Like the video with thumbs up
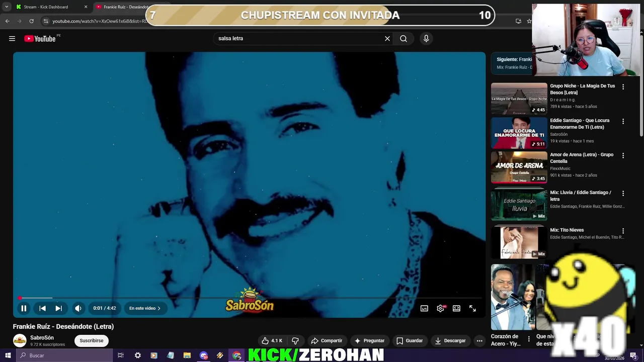Viewport: 644px width, 362px height. tap(272, 340)
